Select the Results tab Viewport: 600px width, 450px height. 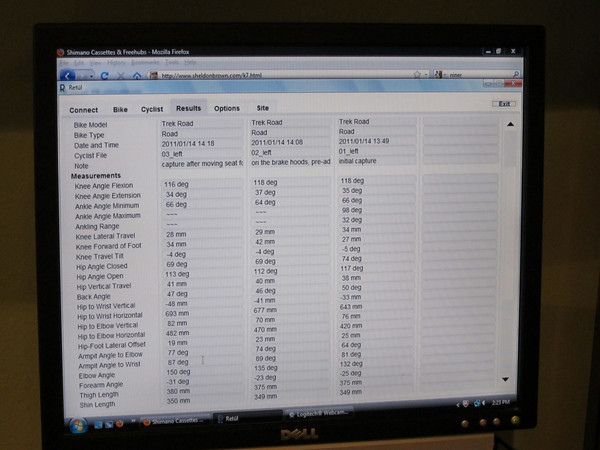click(188, 108)
